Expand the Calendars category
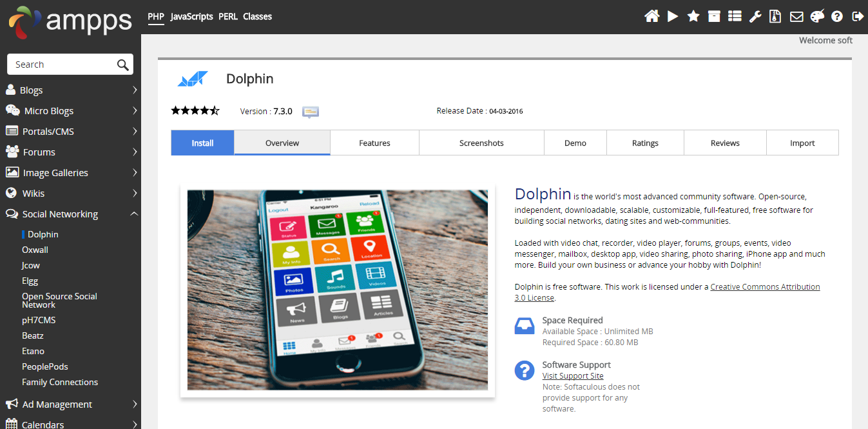 pos(135,424)
